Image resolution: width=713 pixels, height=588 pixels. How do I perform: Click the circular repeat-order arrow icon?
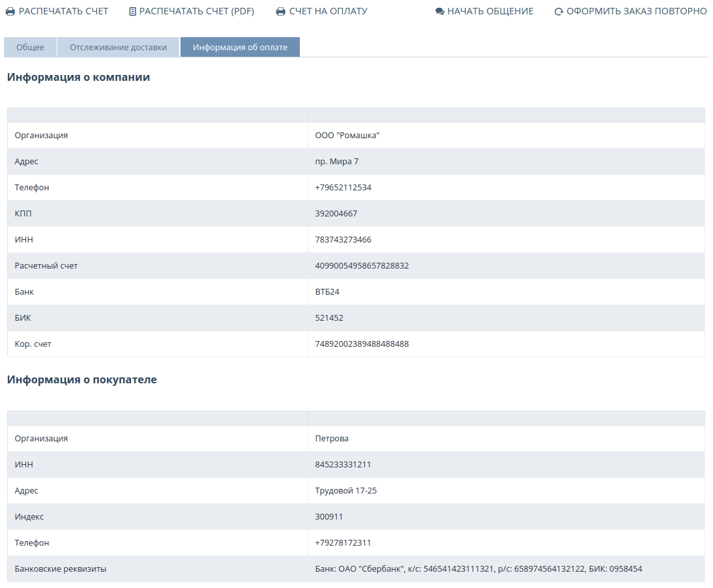point(559,12)
